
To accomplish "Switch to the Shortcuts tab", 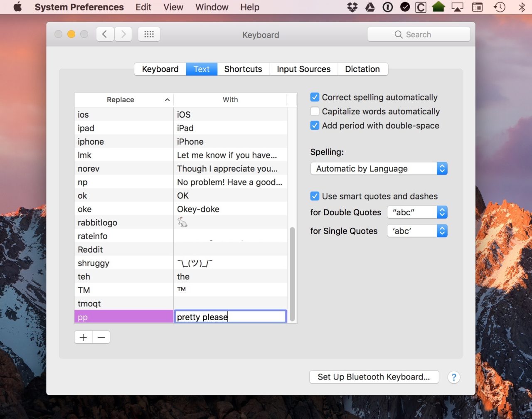I will tap(243, 69).
